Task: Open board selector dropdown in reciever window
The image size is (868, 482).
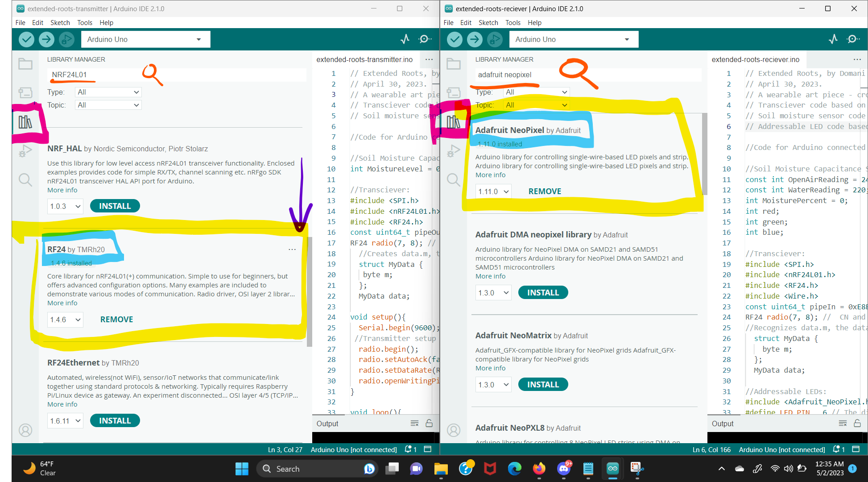Action: coord(574,39)
